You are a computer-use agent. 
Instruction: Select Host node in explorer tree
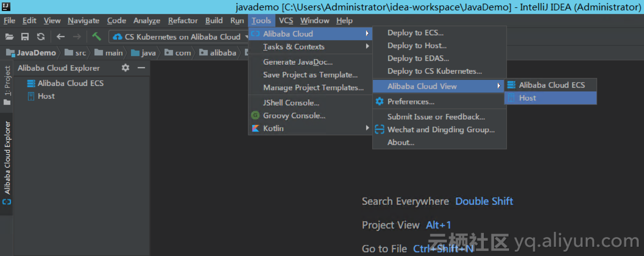(x=41, y=96)
